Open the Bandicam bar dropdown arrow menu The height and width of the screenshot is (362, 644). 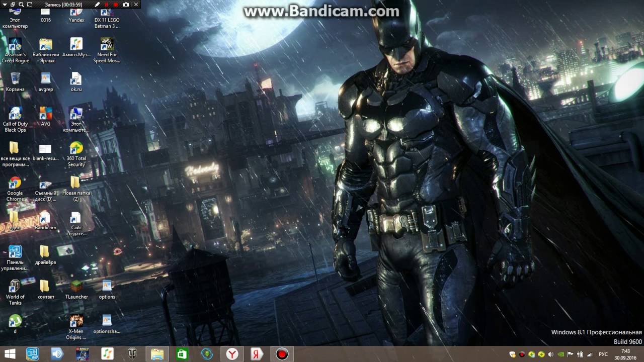point(5,5)
